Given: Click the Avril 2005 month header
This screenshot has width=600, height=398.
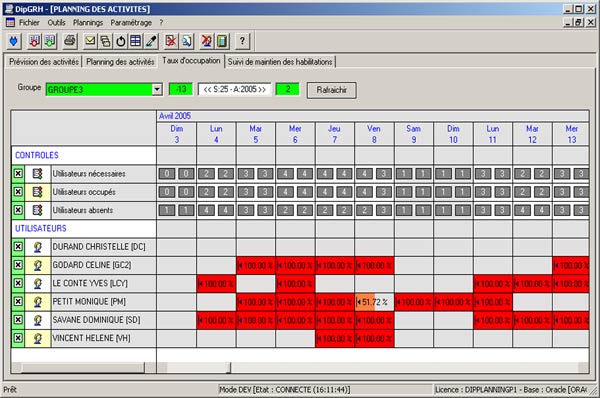Looking at the screenshot, I should tap(175, 116).
